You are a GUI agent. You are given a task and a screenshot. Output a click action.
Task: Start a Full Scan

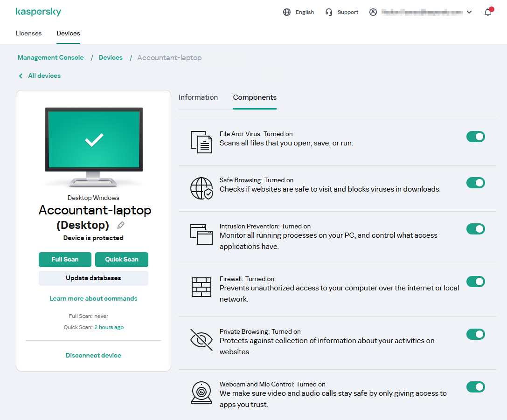[x=65, y=260]
